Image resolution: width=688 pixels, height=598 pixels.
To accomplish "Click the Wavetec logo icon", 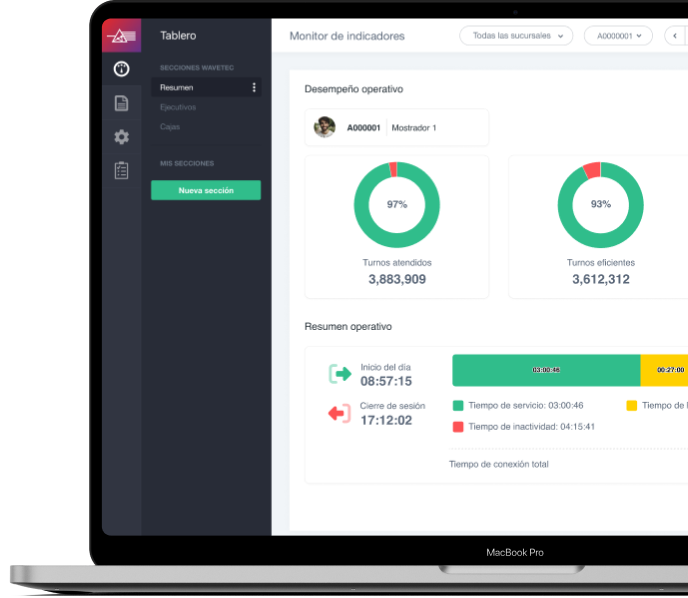I will [121, 36].
